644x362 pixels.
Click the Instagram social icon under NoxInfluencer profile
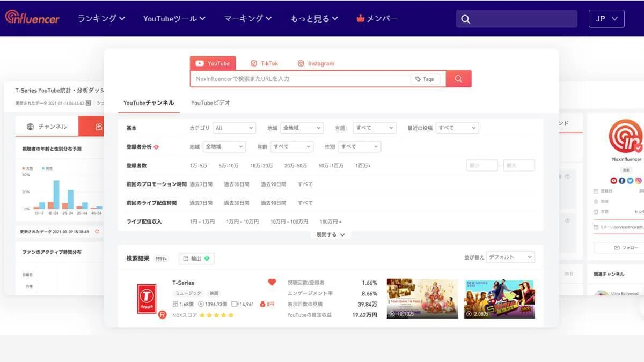[x=639, y=181]
